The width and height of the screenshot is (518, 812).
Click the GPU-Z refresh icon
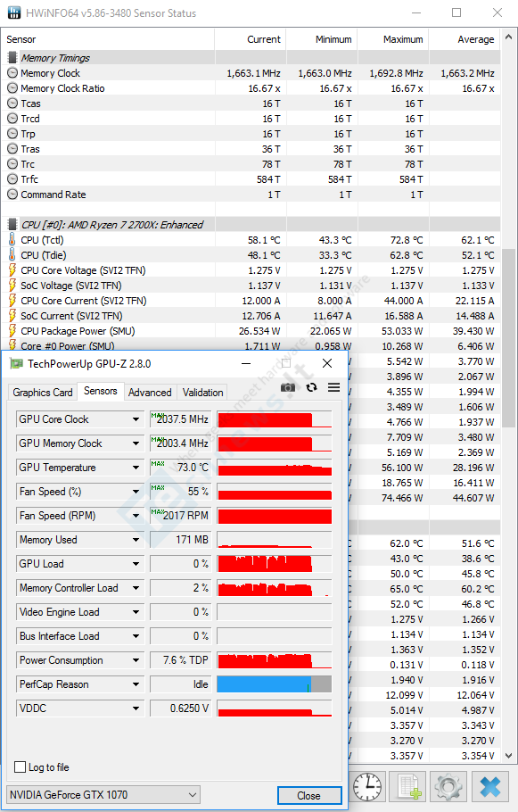311,387
